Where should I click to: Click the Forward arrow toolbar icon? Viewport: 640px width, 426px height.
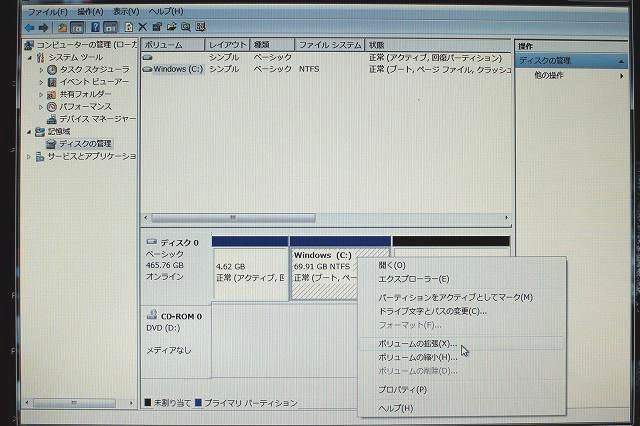click(44, 27)
